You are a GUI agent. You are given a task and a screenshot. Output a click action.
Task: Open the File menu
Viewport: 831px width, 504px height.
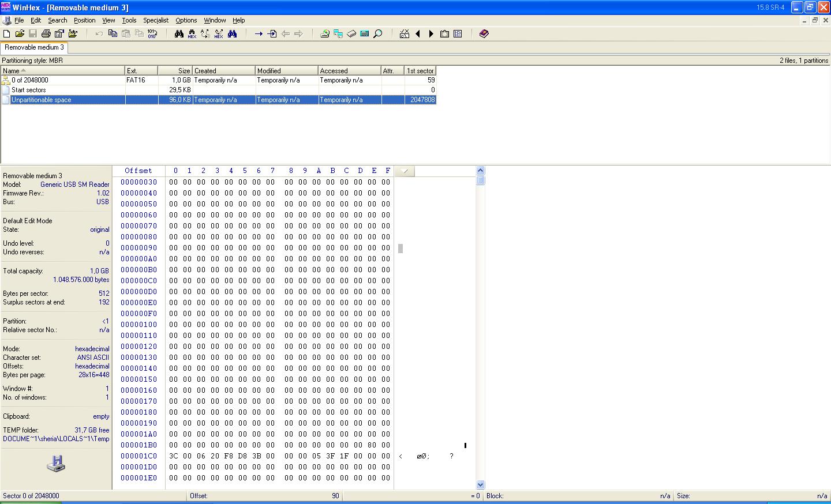coord(19,20)
